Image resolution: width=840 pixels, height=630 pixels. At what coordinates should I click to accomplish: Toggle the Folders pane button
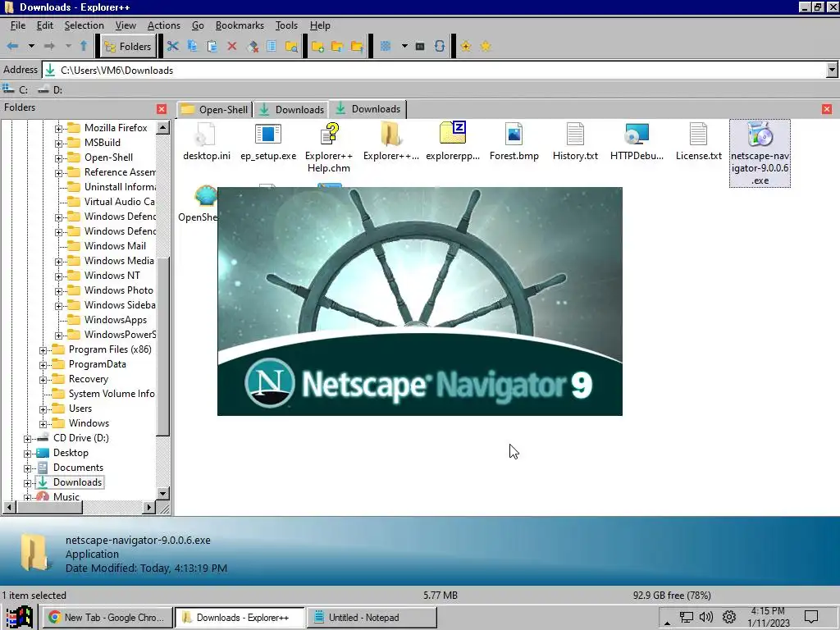[x=128, y=47]
